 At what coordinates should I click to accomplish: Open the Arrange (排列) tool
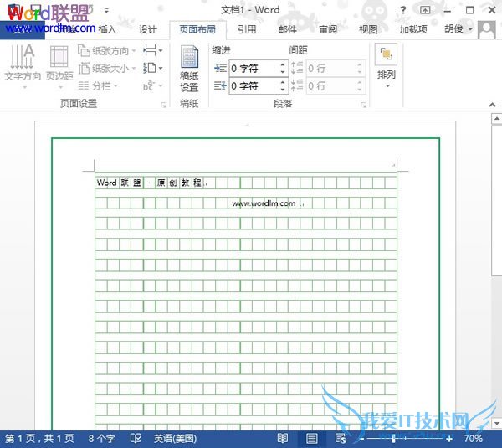coord(387,65)
